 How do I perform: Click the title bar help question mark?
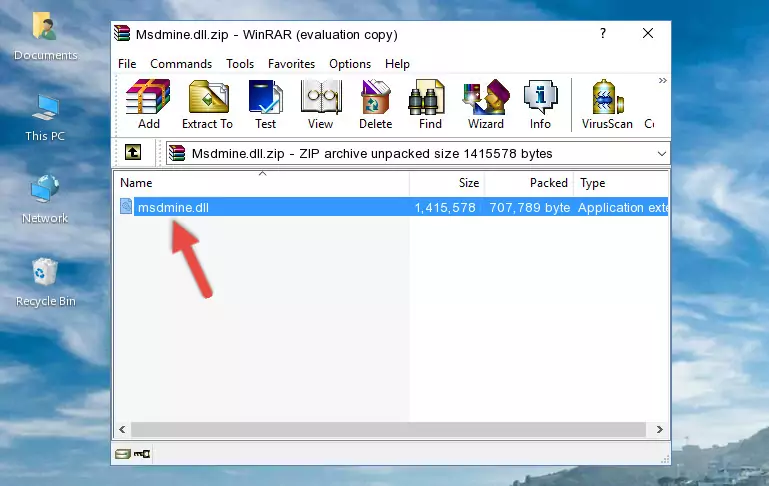(x=603, y=33)
